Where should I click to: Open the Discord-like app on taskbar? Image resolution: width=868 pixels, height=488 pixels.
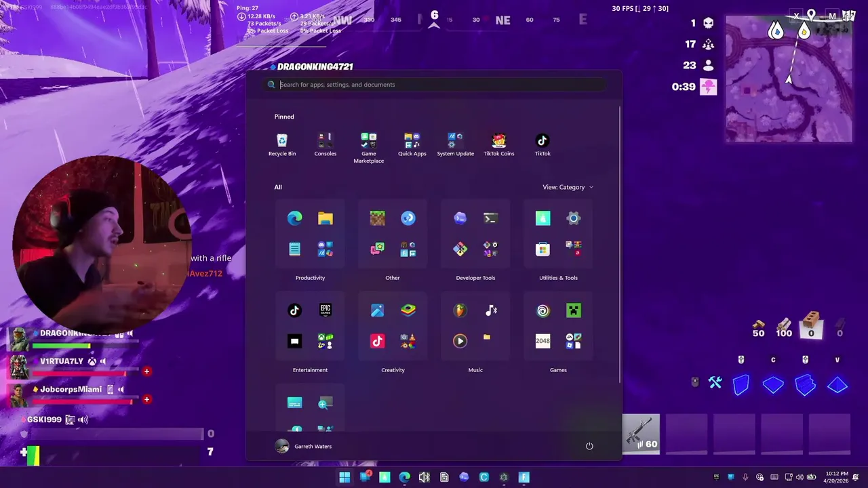pyautogui.click(x=464, y=477)
